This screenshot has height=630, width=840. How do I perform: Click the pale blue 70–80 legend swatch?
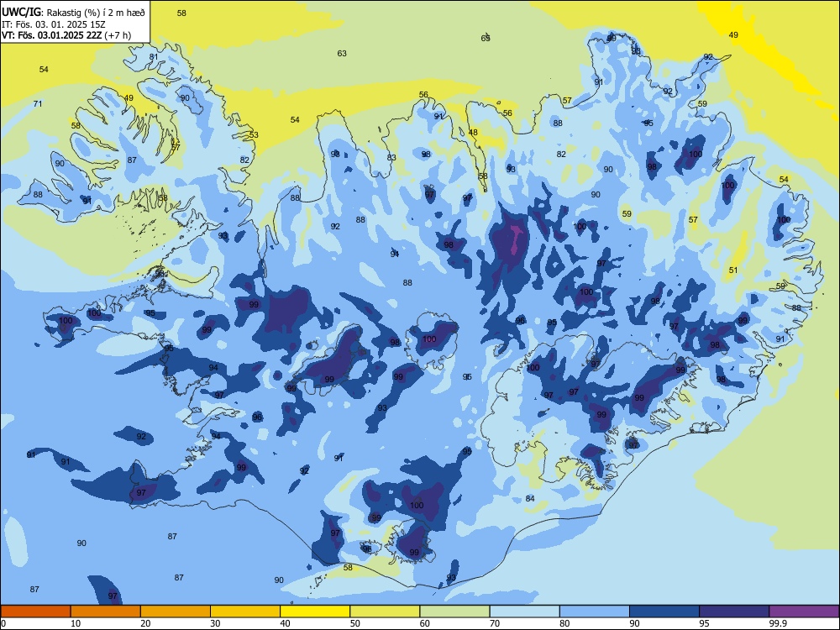(x=524, y=612)
